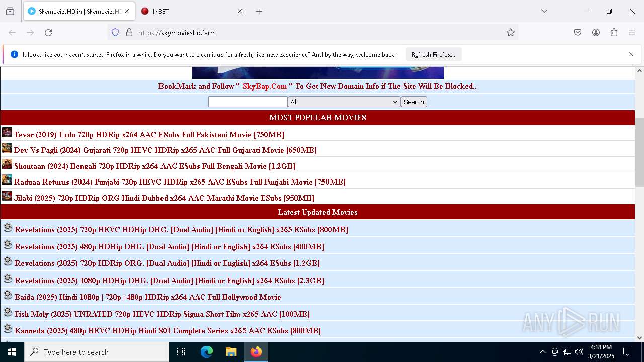Viewport: 644px width, 362px height.
Task: Open Windows Start menu
Action: pyautogui.click(x=12, y=352)
